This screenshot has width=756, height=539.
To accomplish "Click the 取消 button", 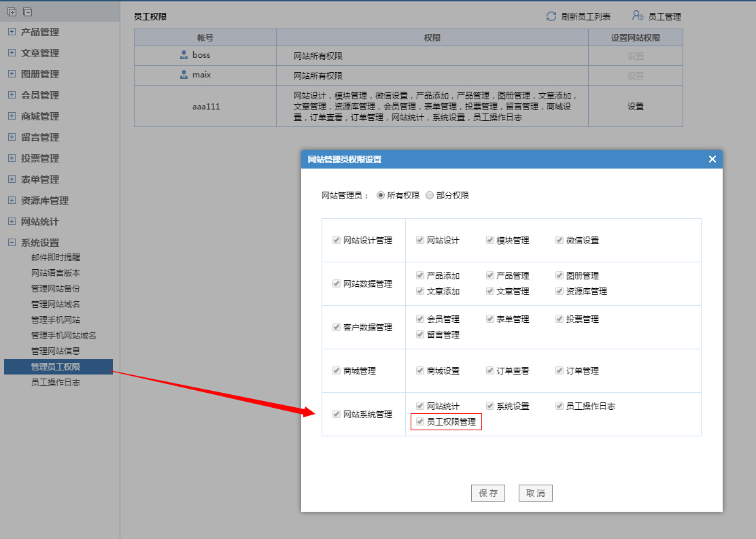I will pos(535,493).
